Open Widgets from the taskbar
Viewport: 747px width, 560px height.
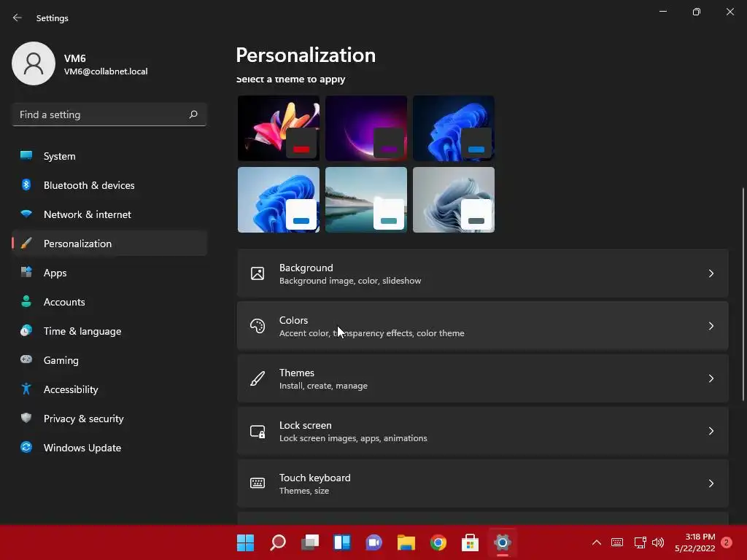point(342,542)
